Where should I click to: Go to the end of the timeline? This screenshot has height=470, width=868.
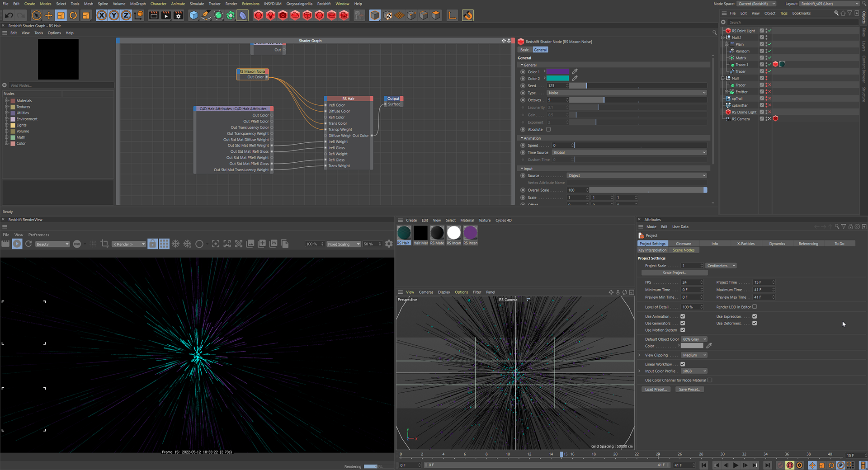767,465
